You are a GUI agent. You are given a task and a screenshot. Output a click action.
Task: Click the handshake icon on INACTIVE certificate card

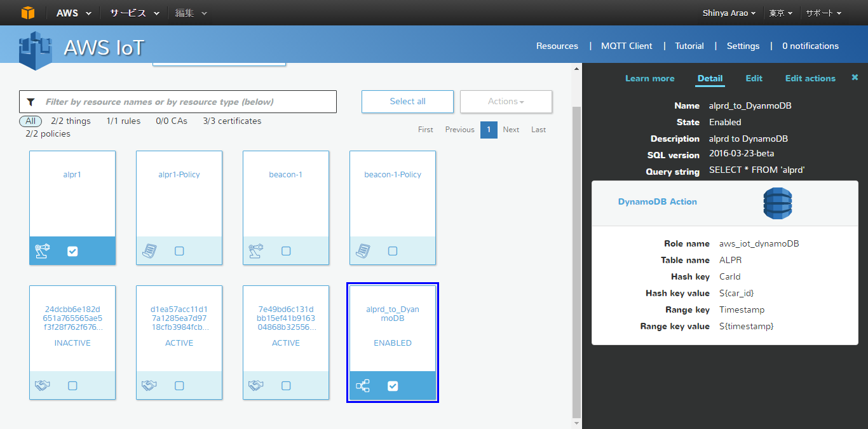[x=42, y=386]
